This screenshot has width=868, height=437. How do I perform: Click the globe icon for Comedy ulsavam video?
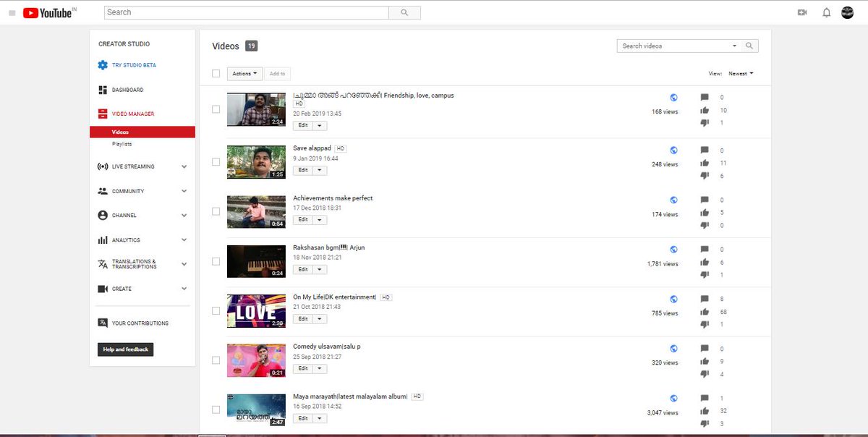click(x=673, y=349)
